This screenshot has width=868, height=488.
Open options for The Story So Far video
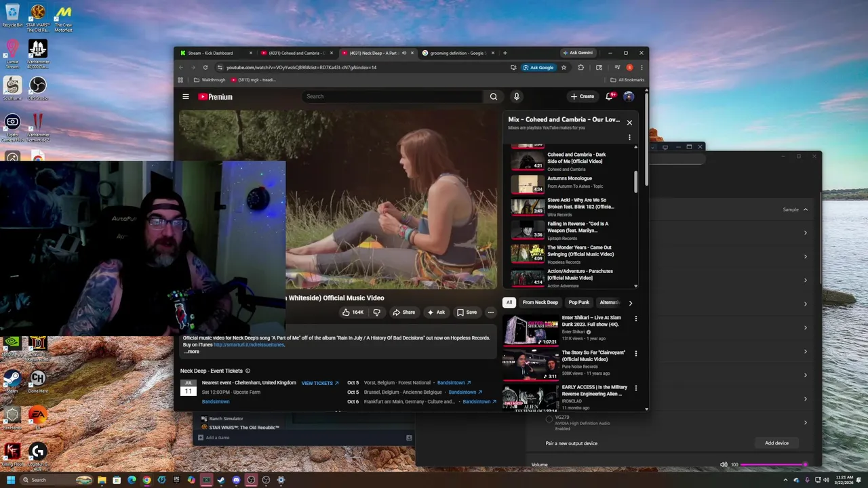635,353
